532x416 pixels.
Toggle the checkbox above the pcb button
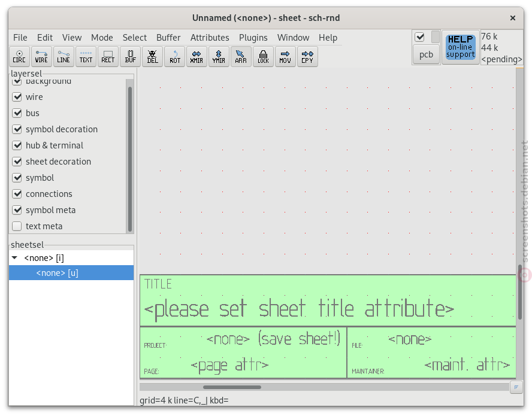point(420,37)
